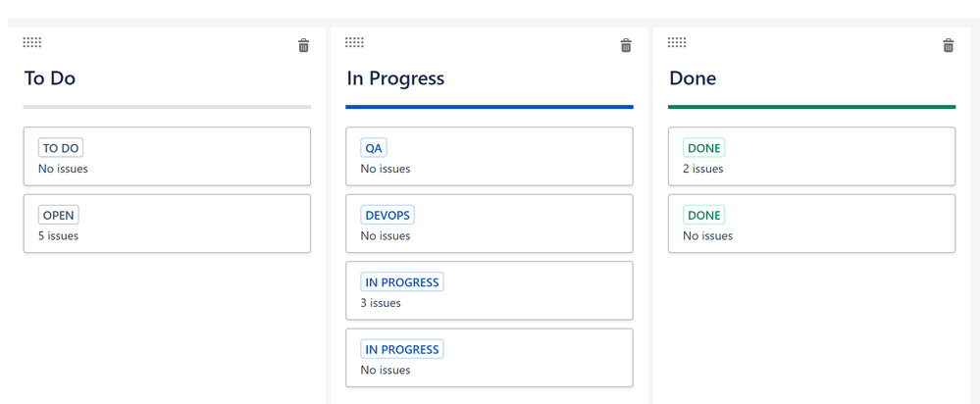Click the green Done column color bar
Image resolution: width=980 pixels, height=404 pixels.
click(812, 107)
